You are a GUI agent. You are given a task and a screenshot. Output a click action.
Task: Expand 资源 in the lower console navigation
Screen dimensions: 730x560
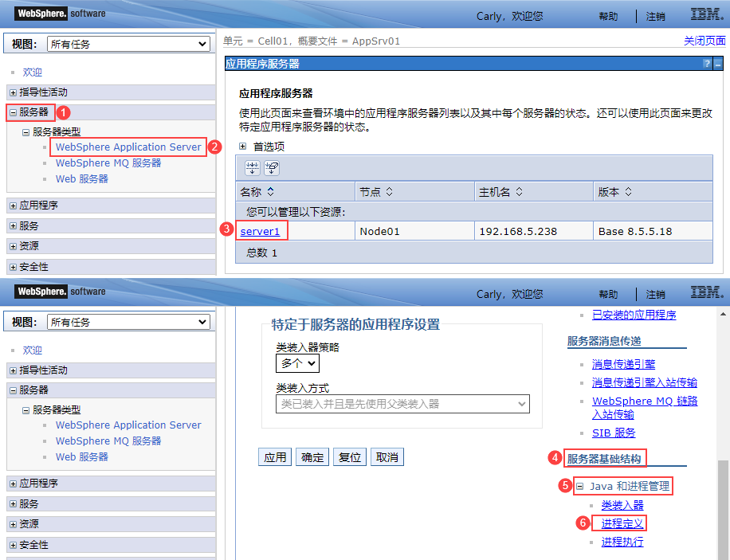(x=13, y=524)
